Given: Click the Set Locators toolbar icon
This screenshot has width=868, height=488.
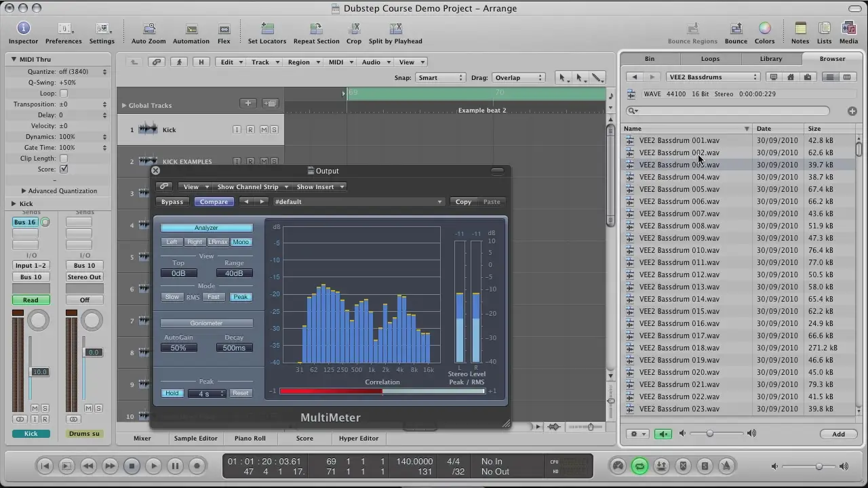Looking at the screenshot, I should (267, 29).
